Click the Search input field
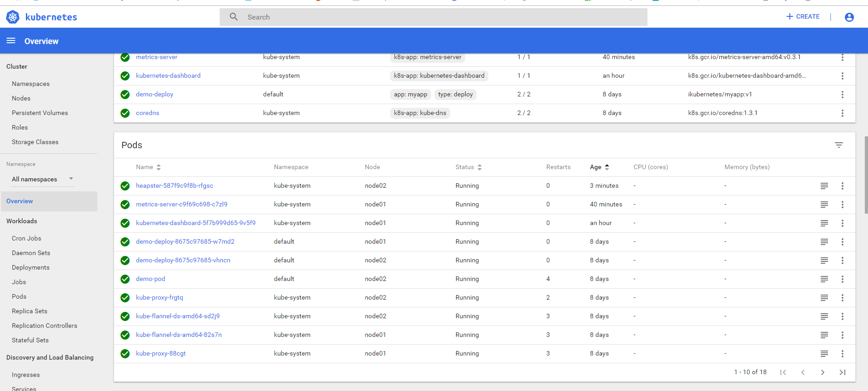The width and height of the screenshot is (868, 391). (433, 17)
